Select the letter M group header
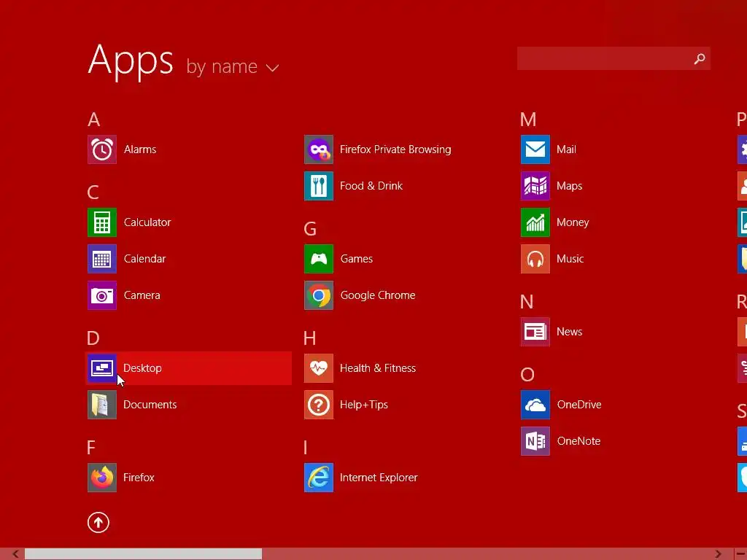Screen dimensions: 747x560 click(528, 120)
